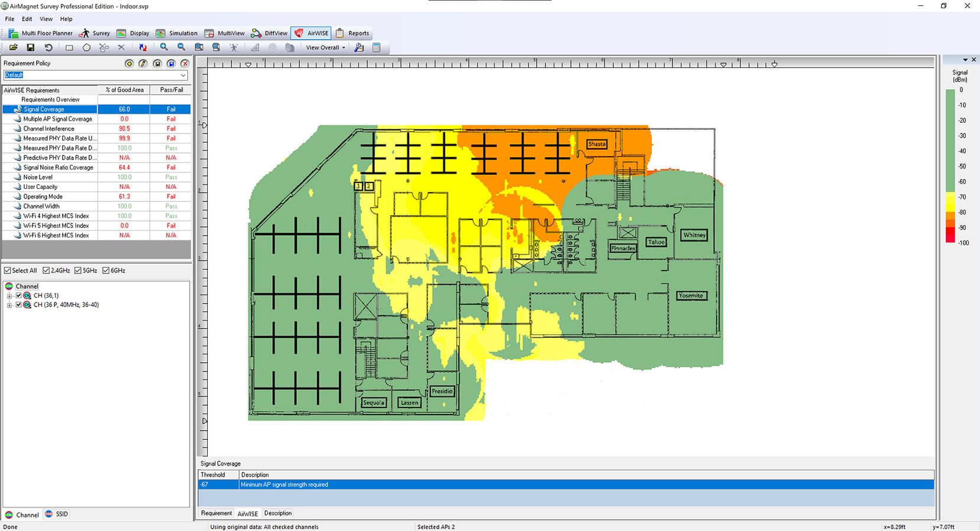The image size is (980, 531).
Task: Click the undo arrow toolbar icon
Action: pyautogui.click(x=48, y=47)
